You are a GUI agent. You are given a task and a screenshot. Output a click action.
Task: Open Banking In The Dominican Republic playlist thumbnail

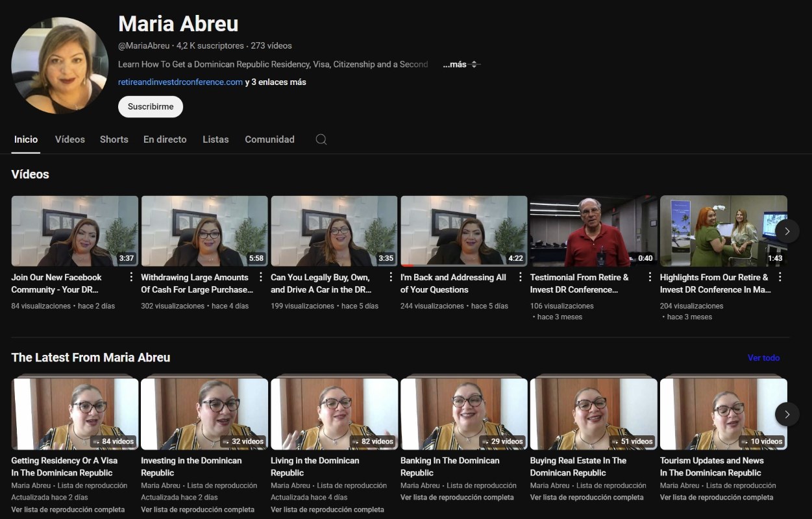click(x=463, y=414)
